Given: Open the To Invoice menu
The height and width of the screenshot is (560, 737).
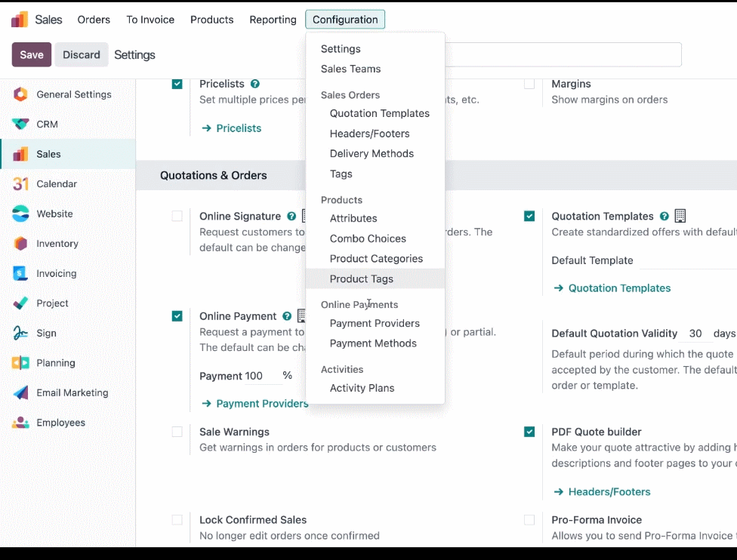Looking at the screenshot, I should pyautogui.click(x=150, y=20).
